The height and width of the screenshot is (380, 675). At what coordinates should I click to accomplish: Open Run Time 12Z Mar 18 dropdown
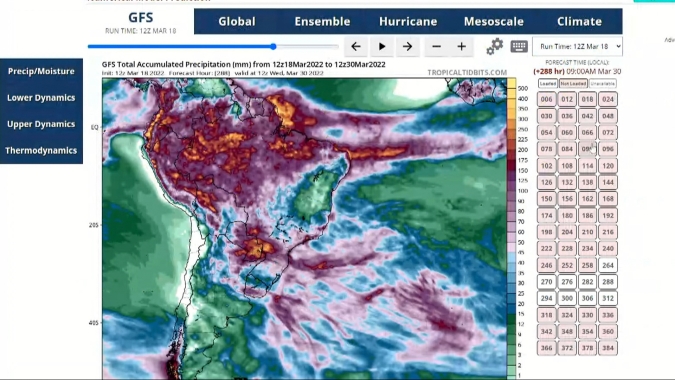click(577, 46)
